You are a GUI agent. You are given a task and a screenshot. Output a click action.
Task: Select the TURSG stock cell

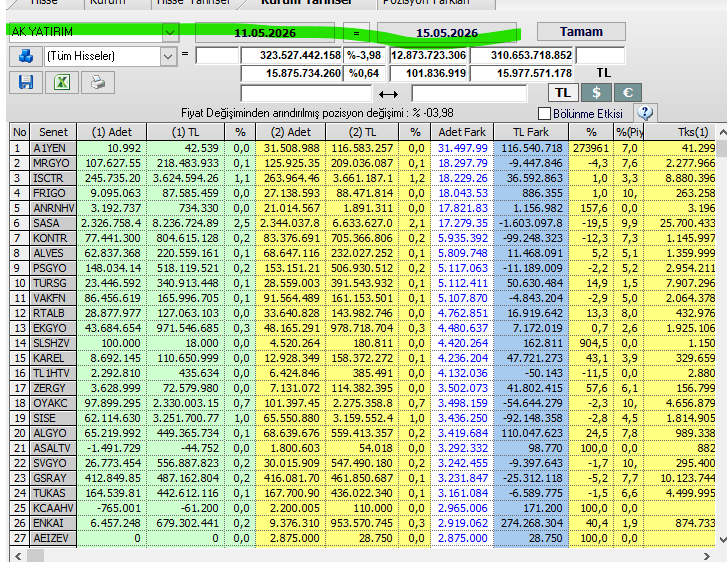(53, 283)
